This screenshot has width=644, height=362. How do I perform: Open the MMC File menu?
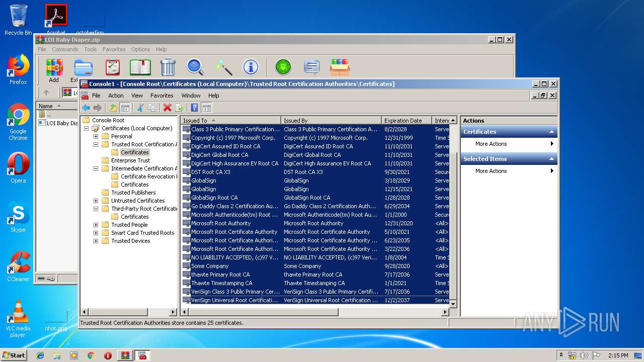[96, 96]
